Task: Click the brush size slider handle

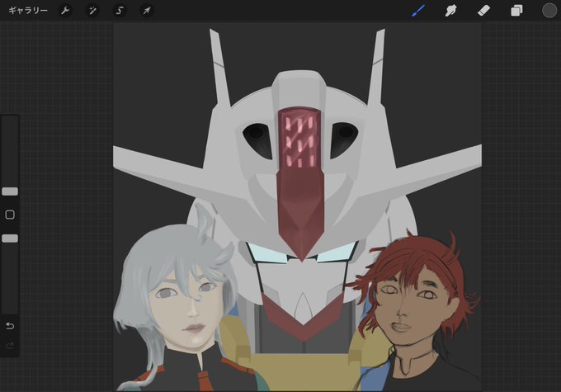Action: [x=10, y=191]
